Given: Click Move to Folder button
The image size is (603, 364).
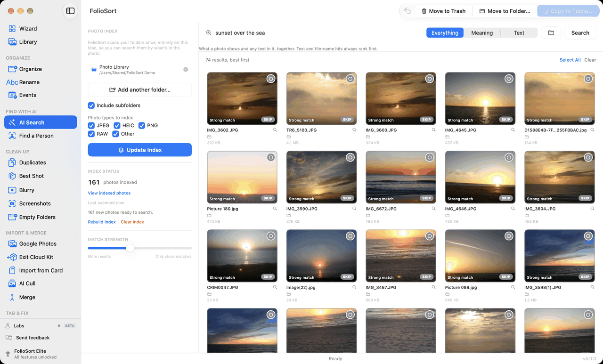Looking at the screenshot, I should click(x=505, y=11).
